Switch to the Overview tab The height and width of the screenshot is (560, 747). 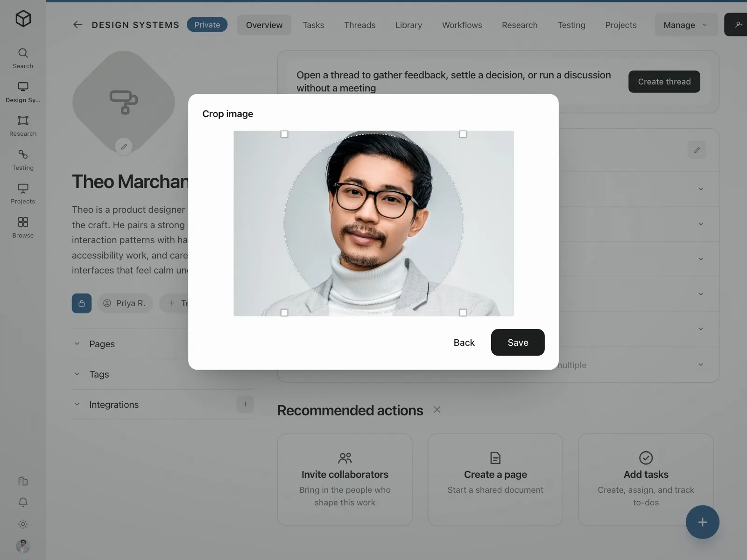point(264,25)
